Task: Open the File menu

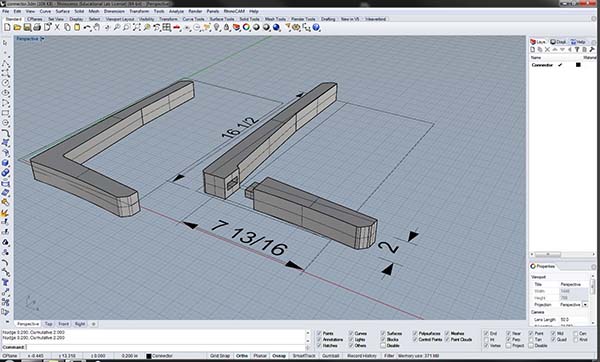Action: pyautogui.click(x=6, y=11)
